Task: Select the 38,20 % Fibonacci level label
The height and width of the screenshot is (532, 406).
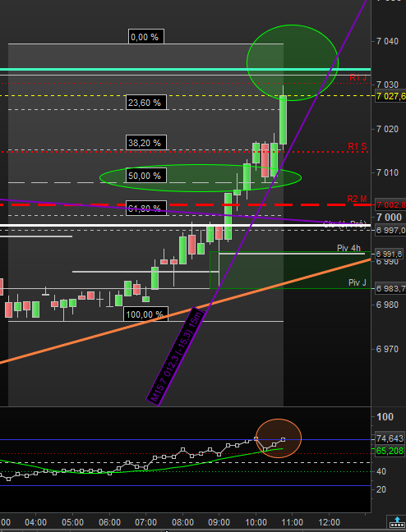Action: pos(146,143)
